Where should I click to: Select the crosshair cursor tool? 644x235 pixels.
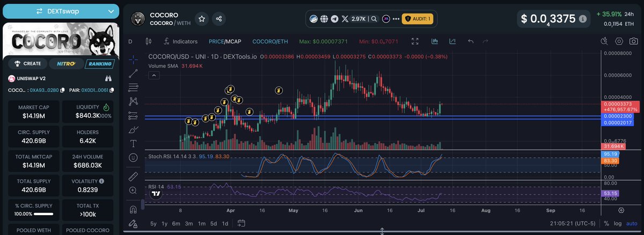(x=133, y=59)
